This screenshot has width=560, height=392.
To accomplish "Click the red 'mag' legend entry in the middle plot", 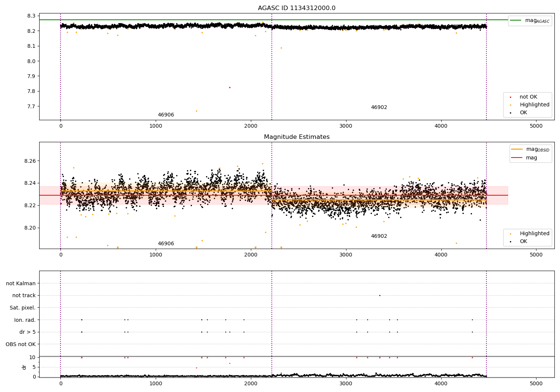I will point(525,158).
